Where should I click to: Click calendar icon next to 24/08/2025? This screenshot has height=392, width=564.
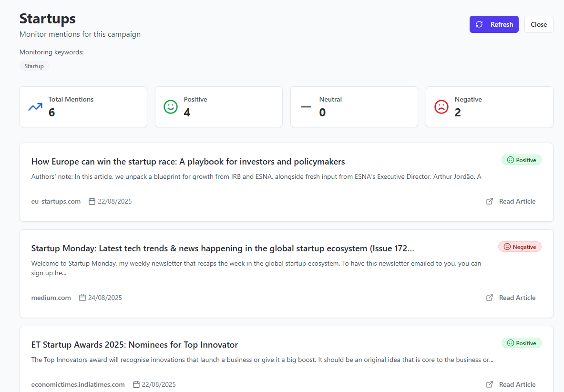pyautogui.click(x=82, y=298)
